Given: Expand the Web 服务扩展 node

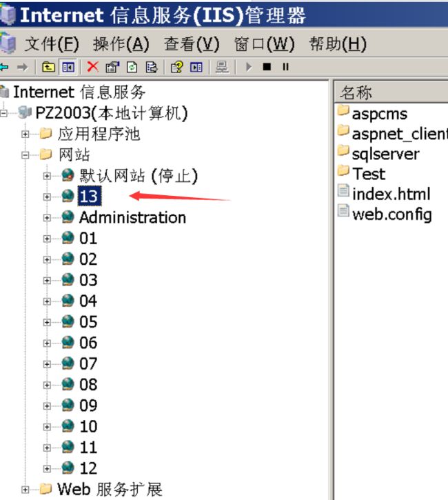Looking at the screenshot, I should coord(26,490).
